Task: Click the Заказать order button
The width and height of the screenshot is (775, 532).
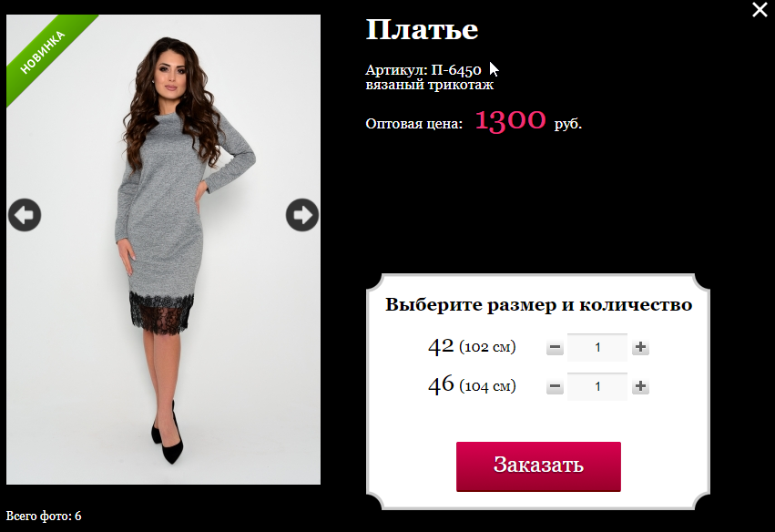Action: pos(538,466)
